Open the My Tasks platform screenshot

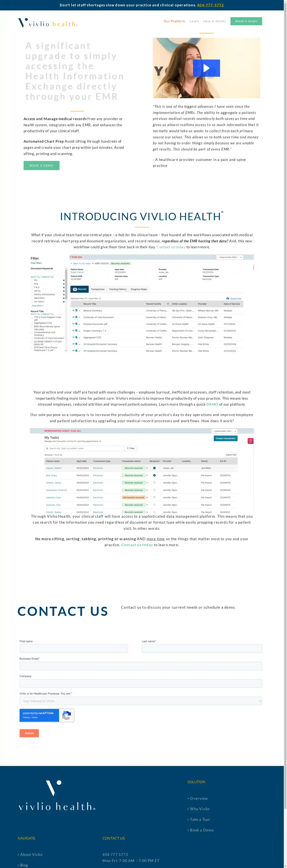point(141,471)
